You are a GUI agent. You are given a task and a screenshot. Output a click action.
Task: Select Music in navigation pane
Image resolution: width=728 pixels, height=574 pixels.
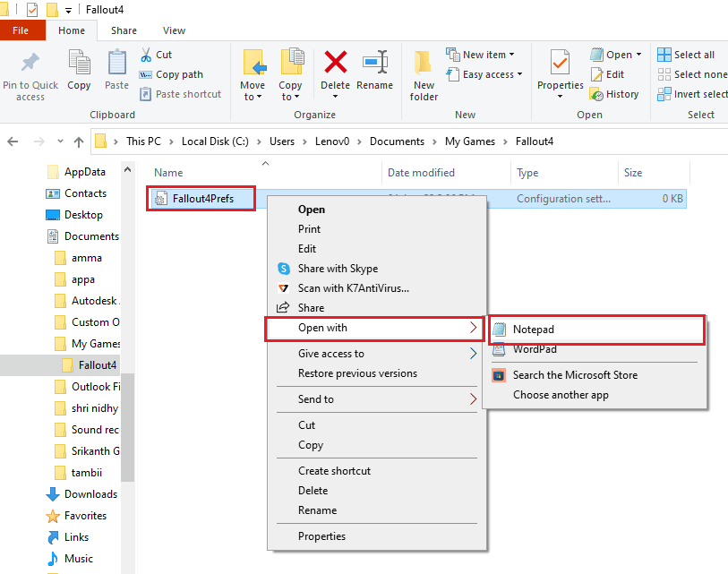70,559
